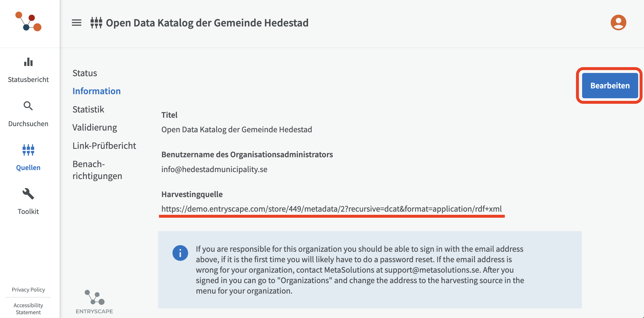The height and width of the screenshot is (318, 644).
Task: Open the Toolkit wrench icon
Action: [x=28, y=194]
